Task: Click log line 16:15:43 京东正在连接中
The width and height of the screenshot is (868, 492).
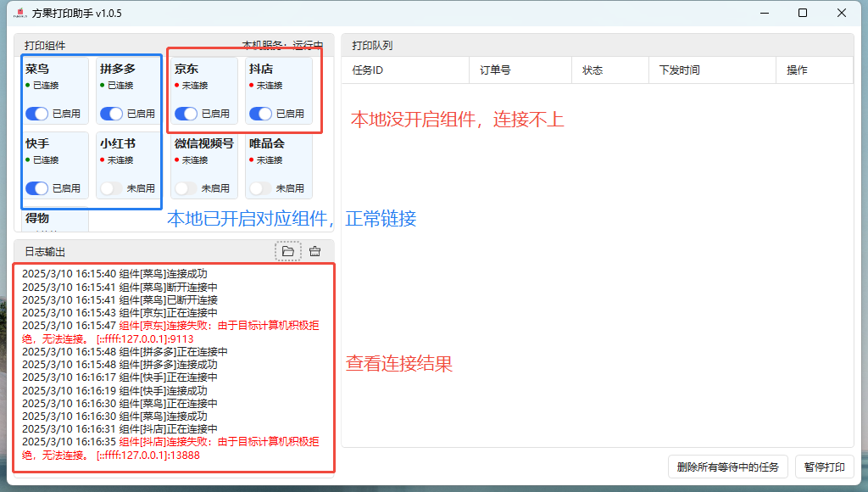Action: [120, 312]
